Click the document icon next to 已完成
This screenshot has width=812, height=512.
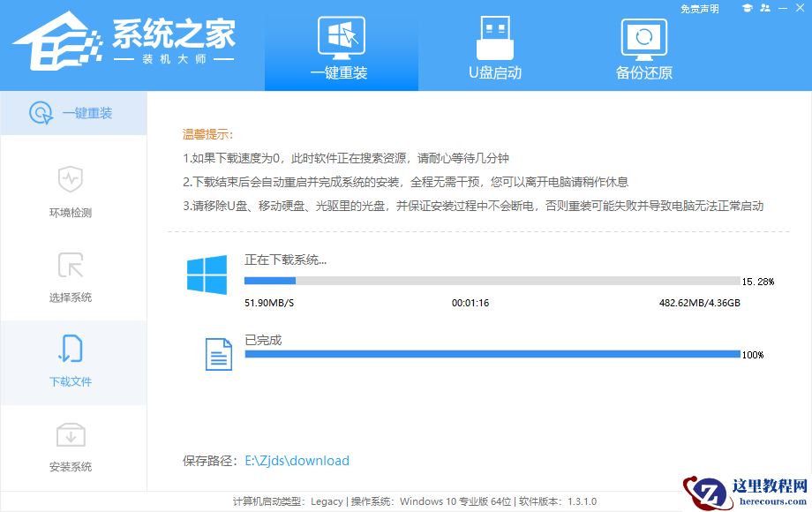point(218,353)
